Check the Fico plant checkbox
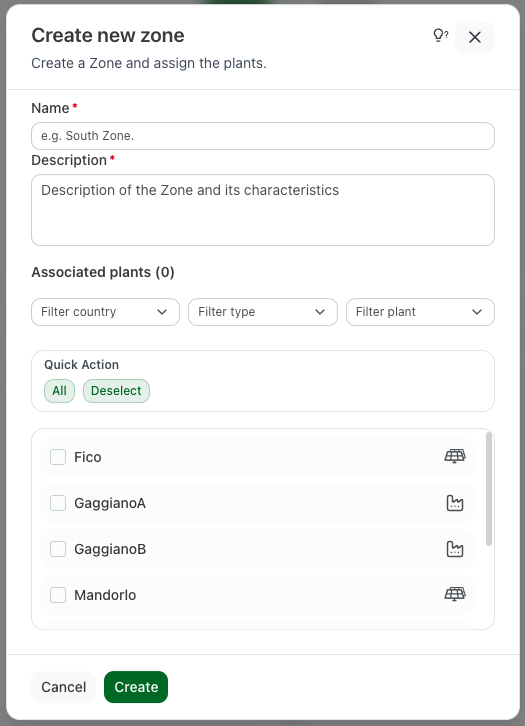Screen dimensions: 525x726 tap(58, 457)
